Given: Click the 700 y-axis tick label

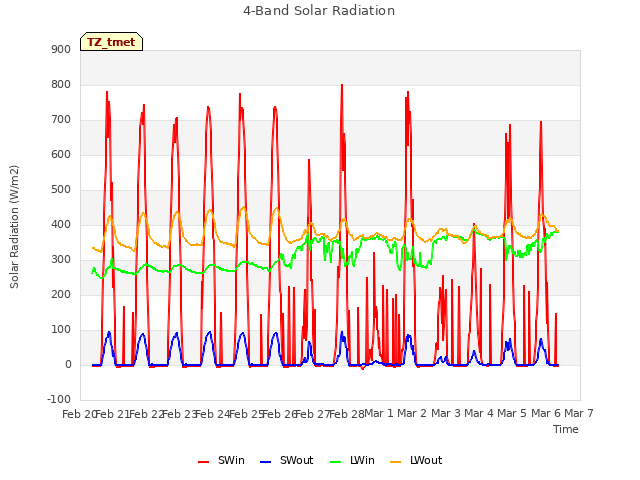Looking at the screenshot, I should tap(61, 120).
